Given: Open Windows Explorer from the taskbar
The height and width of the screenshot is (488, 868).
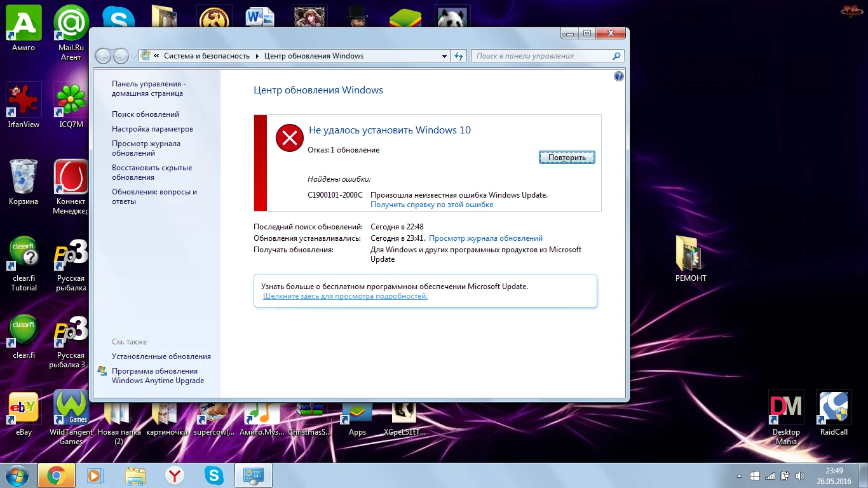Looking at the screenshot, I should coord(135,475).
